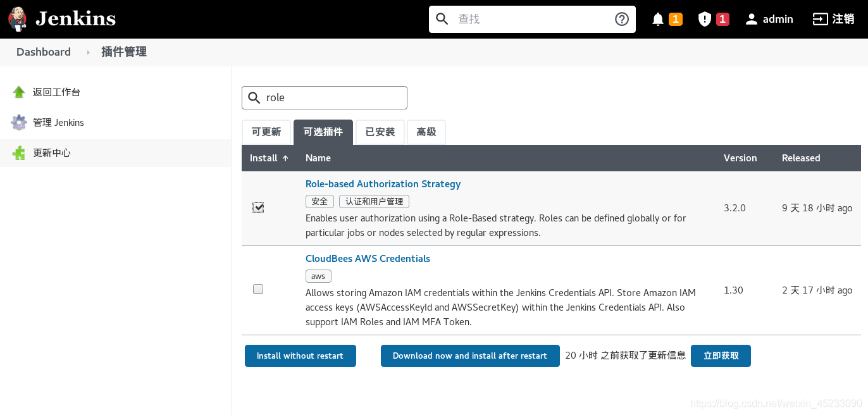The height and width of the screenshot is (415, 868).
Task: Click the logout arrow icon
Action: [x=821, y=19]
